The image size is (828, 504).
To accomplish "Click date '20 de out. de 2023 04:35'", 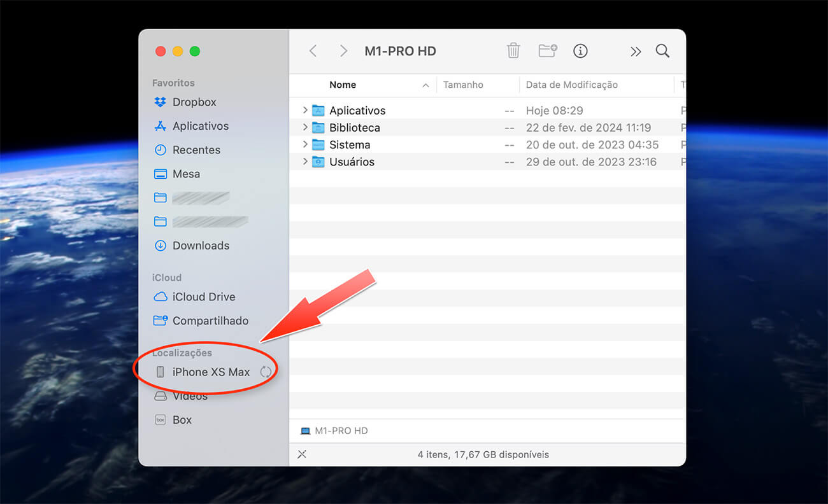I will click(592, 145).
